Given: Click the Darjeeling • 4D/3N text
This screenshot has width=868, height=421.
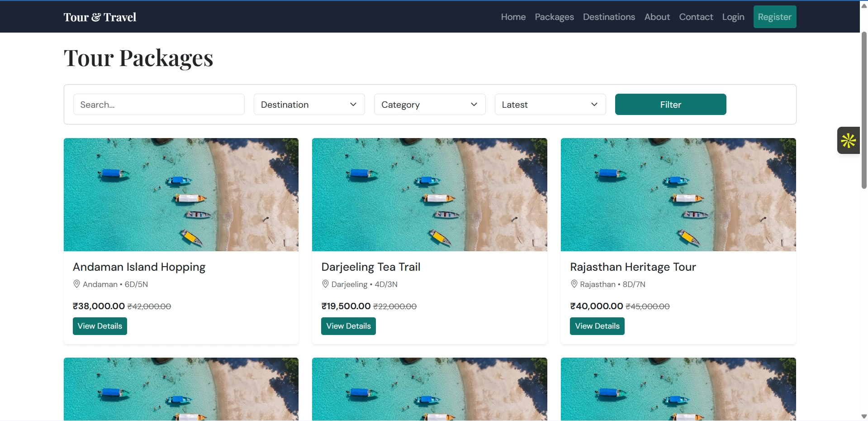Looking at the screenshot, I should [365, 284].
